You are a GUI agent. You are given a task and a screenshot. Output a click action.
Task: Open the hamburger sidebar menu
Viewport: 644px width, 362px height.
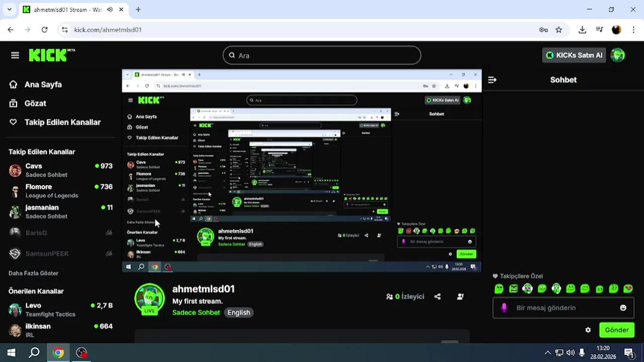[x=15, y=55]
